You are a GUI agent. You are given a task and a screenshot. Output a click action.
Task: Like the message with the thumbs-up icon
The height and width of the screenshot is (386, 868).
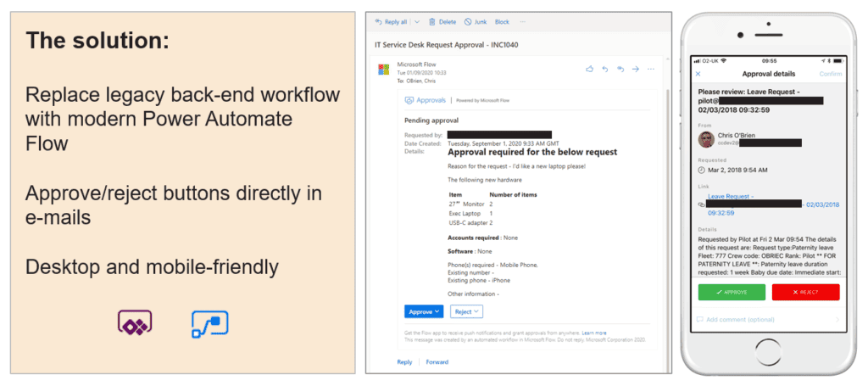pyautogui.click(x=590, y=70)
